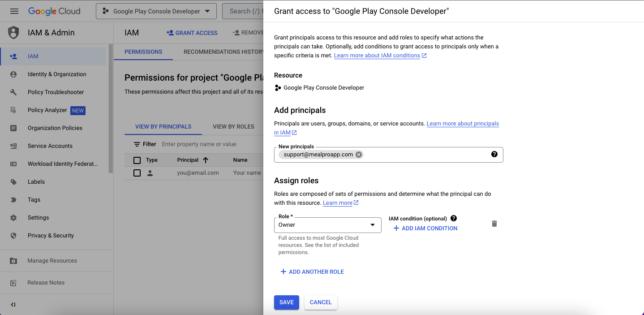644x315 pixels.
Task: Click the Tags arrow icon
Action: (13, 200)
